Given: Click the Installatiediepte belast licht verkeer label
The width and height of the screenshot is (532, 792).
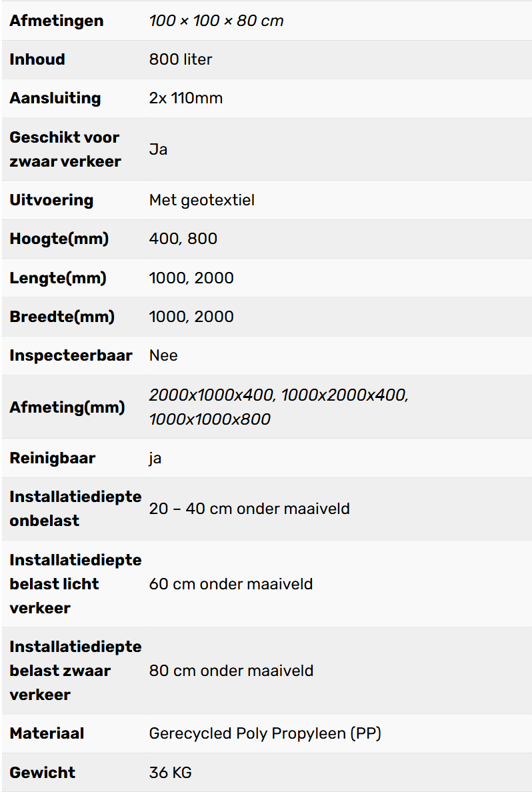Looking at the screenshot, I should click(75, 584).
